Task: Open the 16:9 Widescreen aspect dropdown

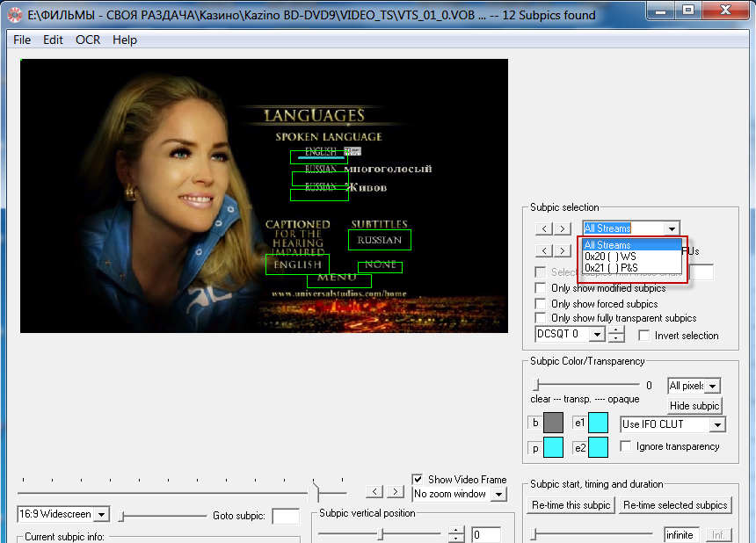Action: (101, 515)
